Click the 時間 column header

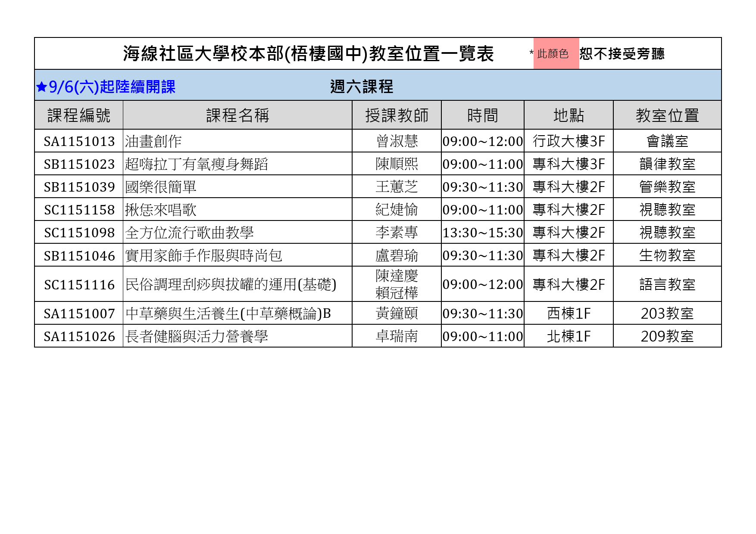pyautogui.click(x=482, y=115)
